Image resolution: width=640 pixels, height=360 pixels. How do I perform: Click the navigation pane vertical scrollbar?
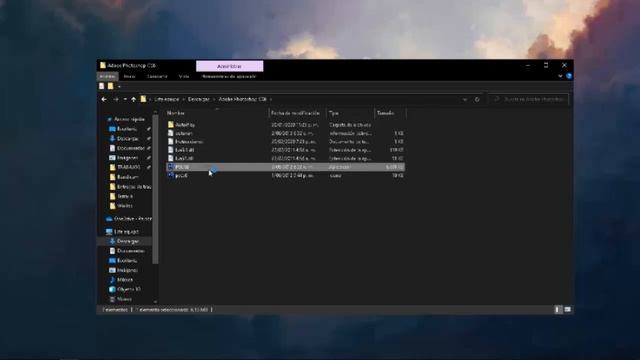click(155, 190)
